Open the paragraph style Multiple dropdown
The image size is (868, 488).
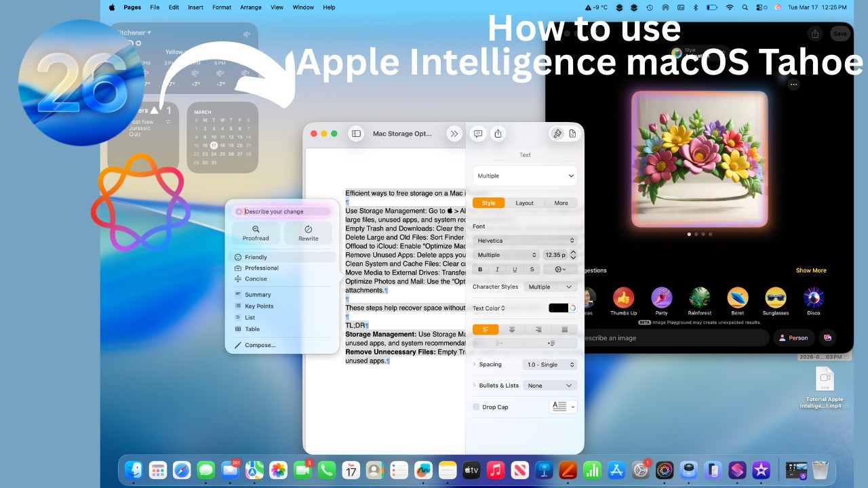(x=525, y=176)
